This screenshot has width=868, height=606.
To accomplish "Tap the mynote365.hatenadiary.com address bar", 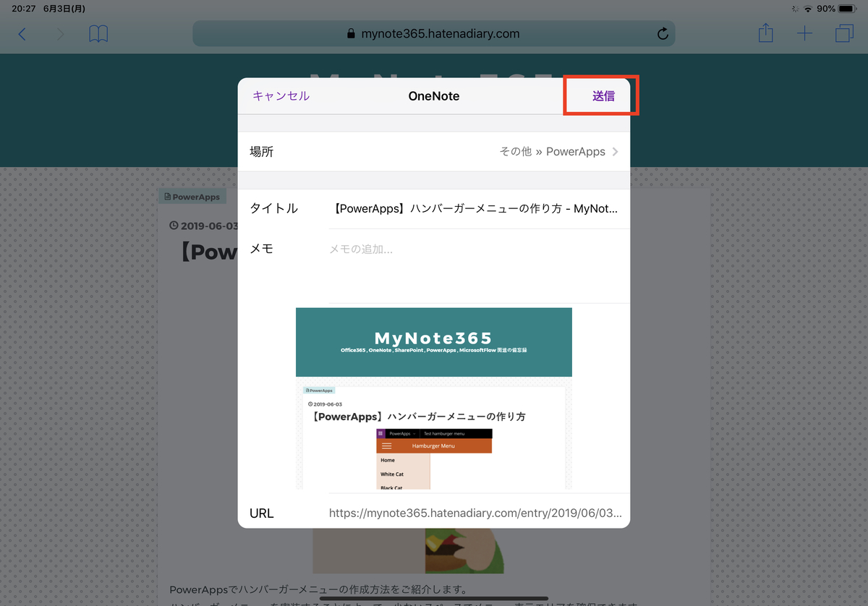I will coord(433,33).
